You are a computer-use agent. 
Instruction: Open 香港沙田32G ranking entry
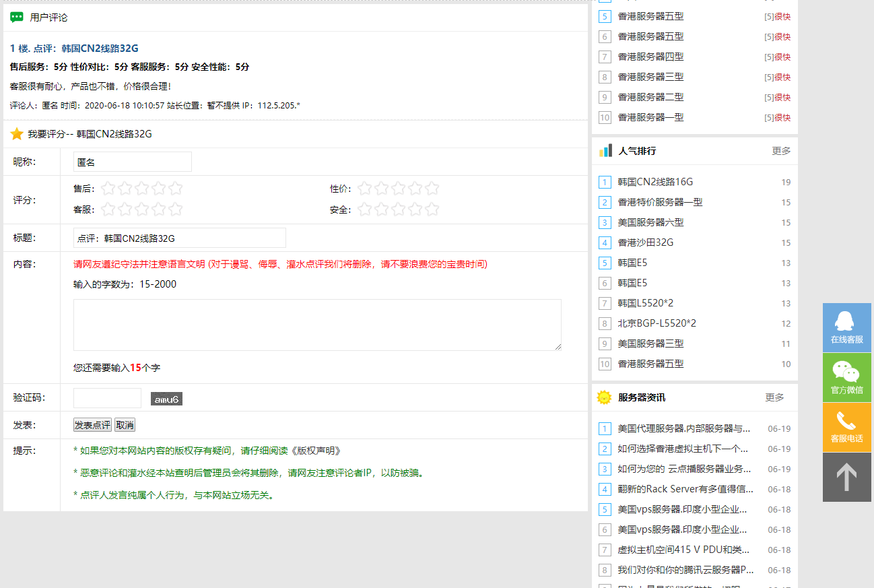coord(646,242)
